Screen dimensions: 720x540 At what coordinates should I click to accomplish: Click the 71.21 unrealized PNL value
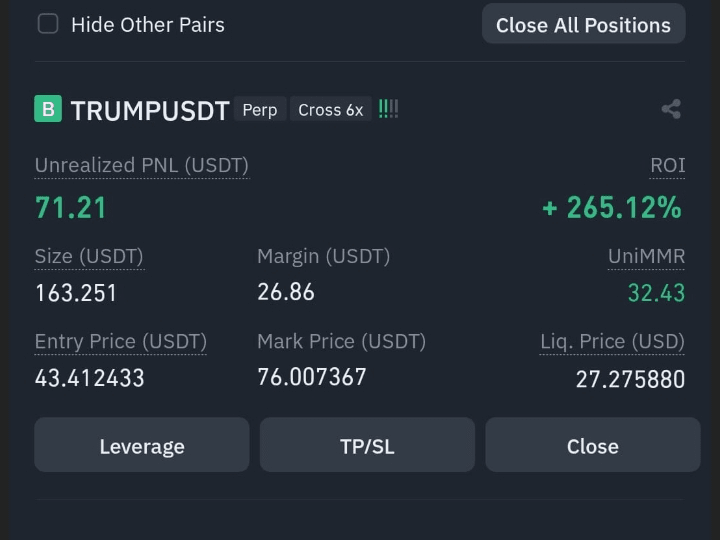coord(70,207)
